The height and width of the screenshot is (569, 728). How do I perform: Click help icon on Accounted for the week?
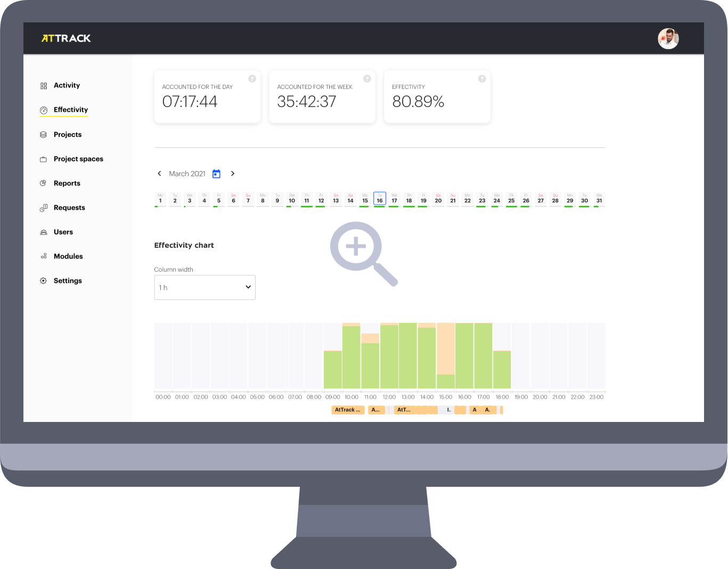367,79
